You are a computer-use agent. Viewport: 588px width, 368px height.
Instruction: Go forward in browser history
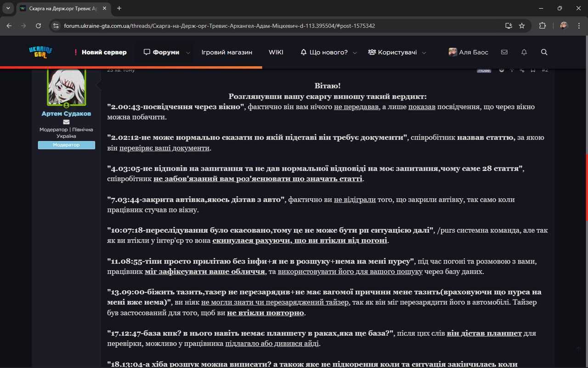(23, 26)
